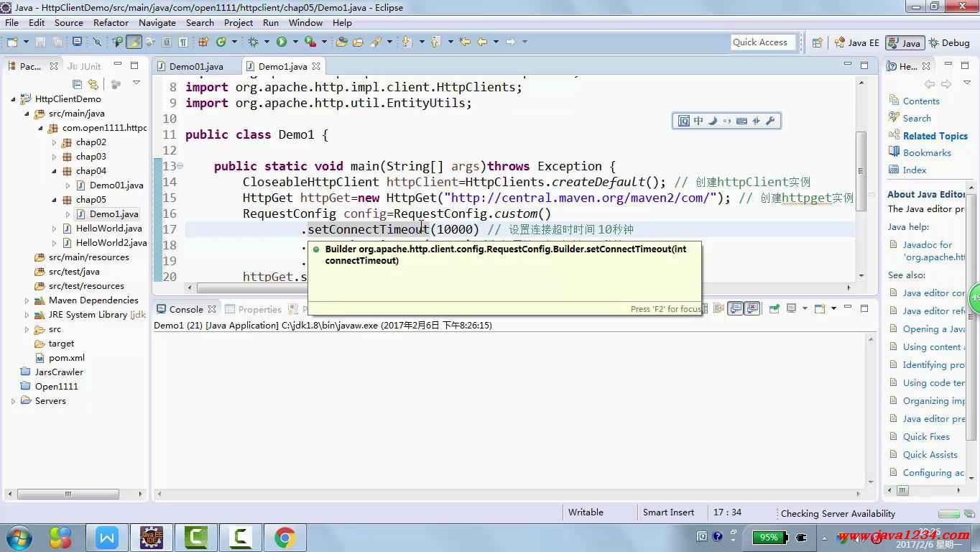Toggle Show Console When Standard Error Changes
The width and height of the screenshot is (980, 552).
(752, 308)
